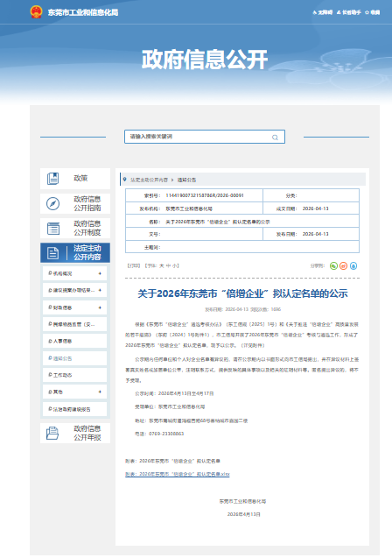The height and width of the screenshot is (558, 392).
Task: Click the national emblem logo
Action: [x=36, y=11]
